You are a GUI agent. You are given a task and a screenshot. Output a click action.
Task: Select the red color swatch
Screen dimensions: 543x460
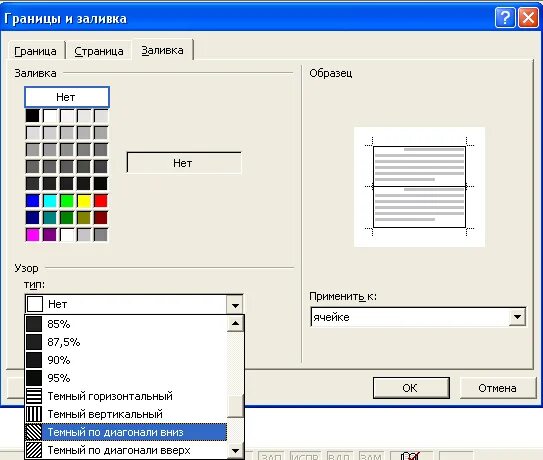[x=101, y=201]
